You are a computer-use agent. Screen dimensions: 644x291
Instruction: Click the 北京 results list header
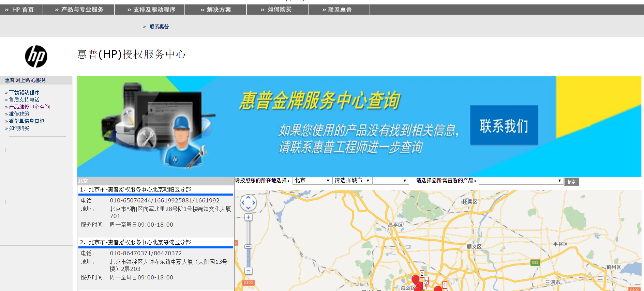[x=156, y=181]
